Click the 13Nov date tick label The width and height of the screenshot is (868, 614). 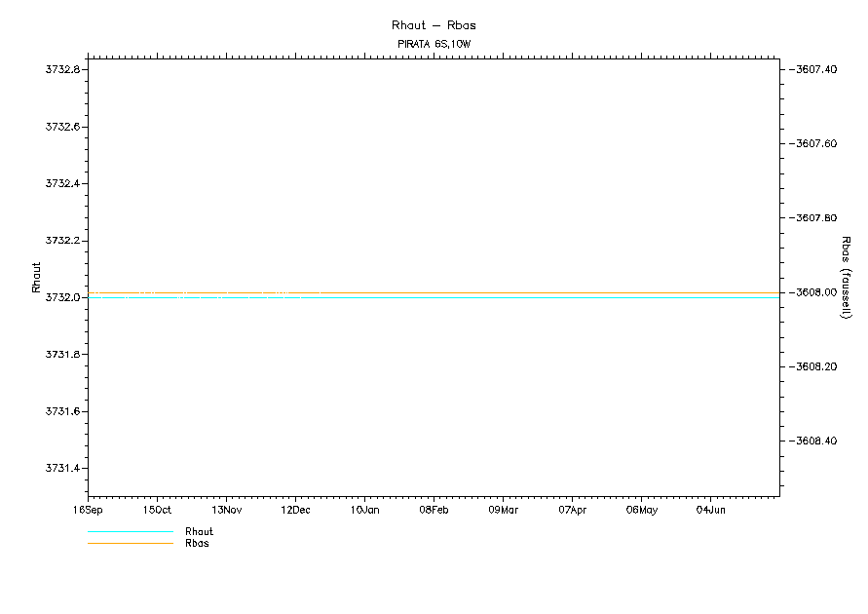point(226,510)
